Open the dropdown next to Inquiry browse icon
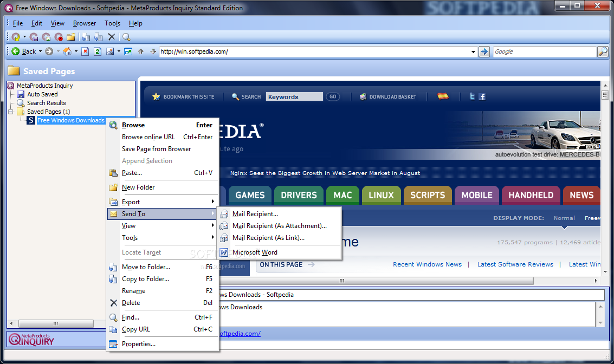Image resolution: width=614 pixels, height=364 pixels. tap(24, 37)
